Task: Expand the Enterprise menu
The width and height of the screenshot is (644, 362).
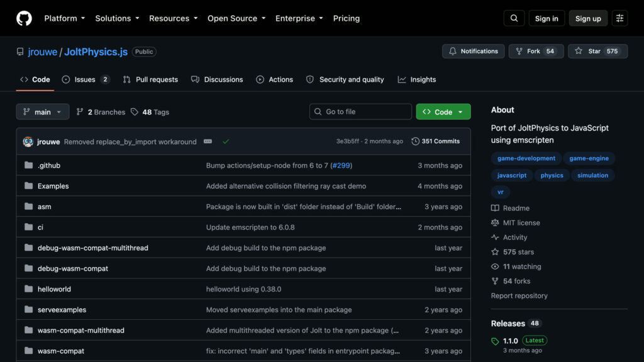Action: (x=299, y=18)
